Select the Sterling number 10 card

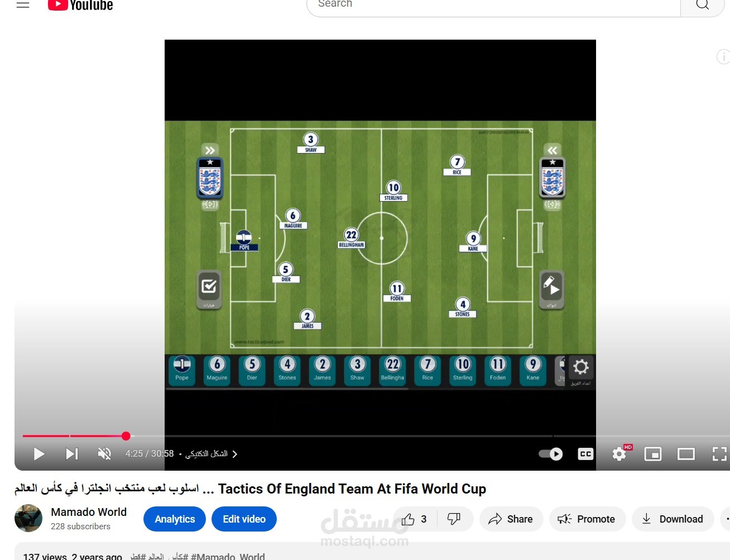(463, 370)
